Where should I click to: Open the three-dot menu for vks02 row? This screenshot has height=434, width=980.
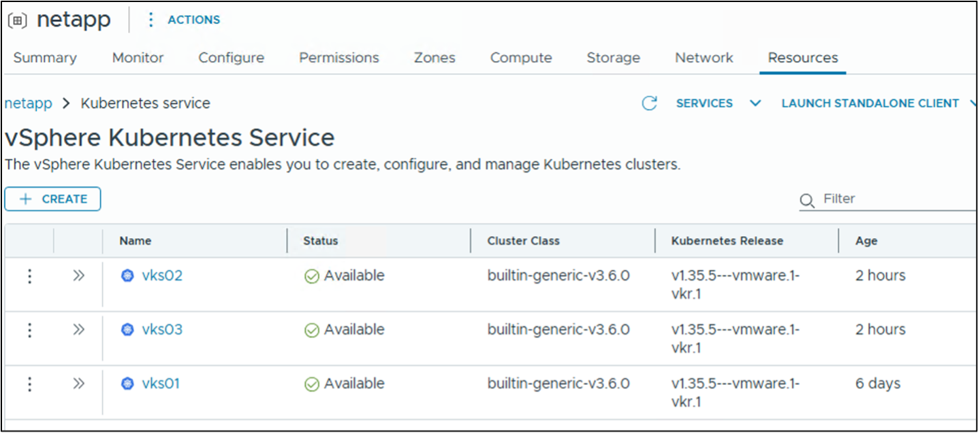pyautogui.click(x=29, y=276)
